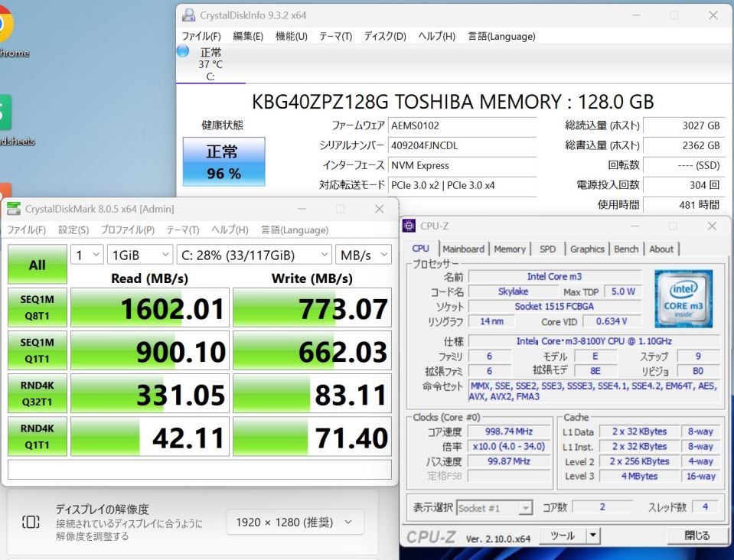Click the Skylake code name field
The image size is (734, 560).
click(513, 291)
